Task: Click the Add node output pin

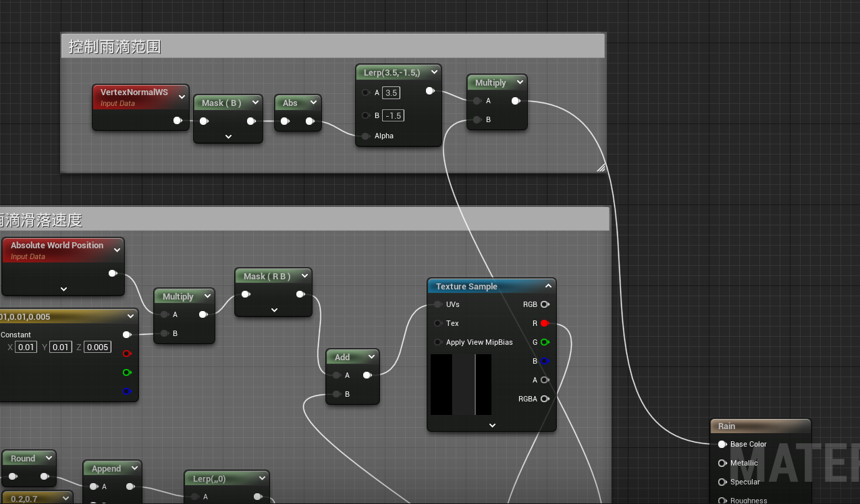Action: click(x=367, y=375)
